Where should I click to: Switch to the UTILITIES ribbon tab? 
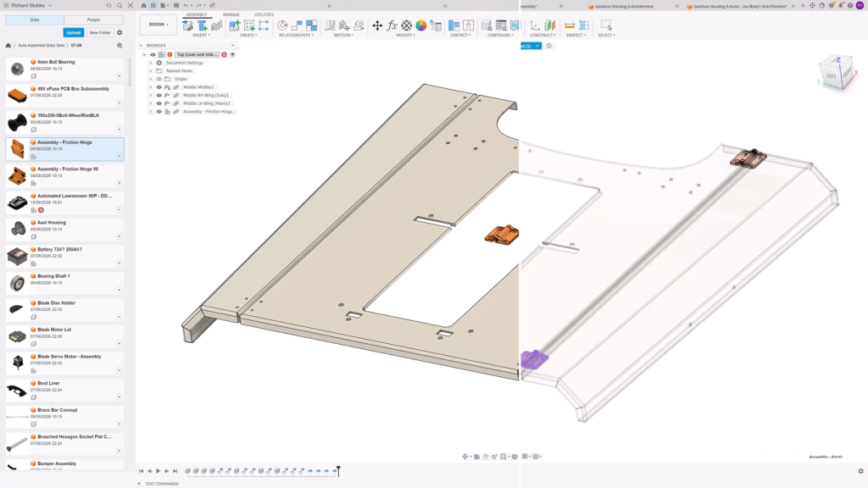point(264,14)
